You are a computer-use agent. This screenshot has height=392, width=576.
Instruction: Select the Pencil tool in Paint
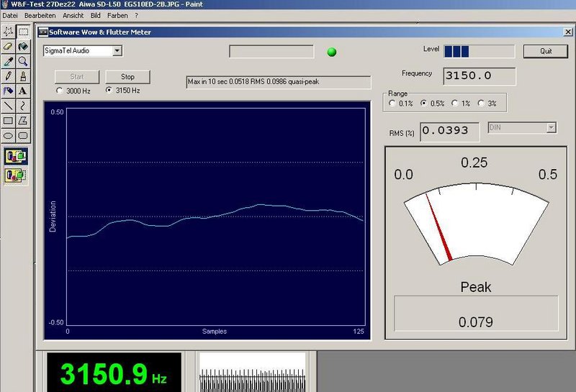click(9, 76)
